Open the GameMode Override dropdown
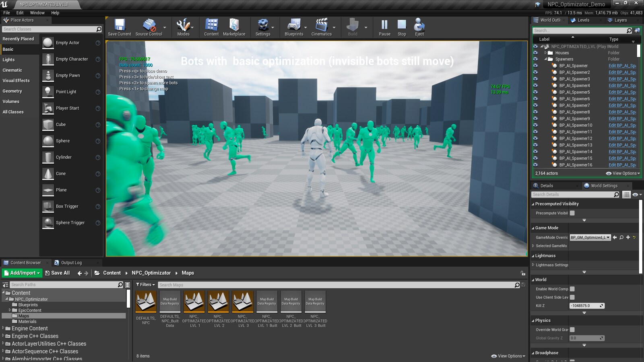The height and width of the screenshot is (362, 644). tap(590, 238)
